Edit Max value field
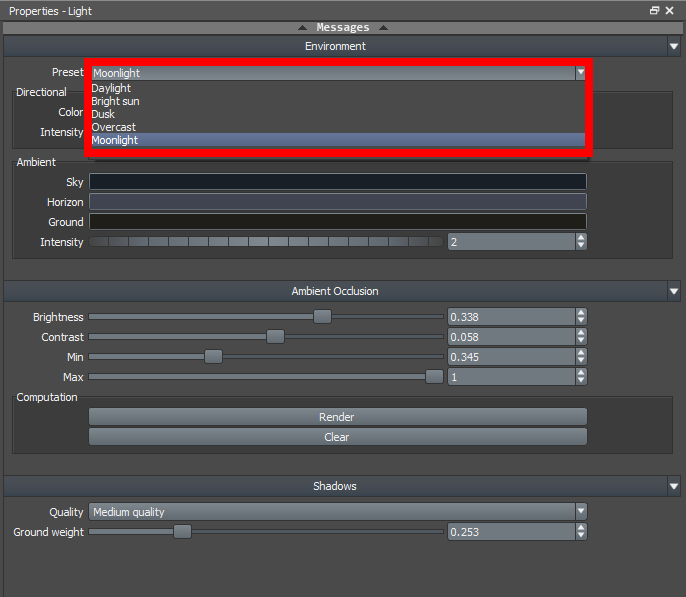 (511, 377)
